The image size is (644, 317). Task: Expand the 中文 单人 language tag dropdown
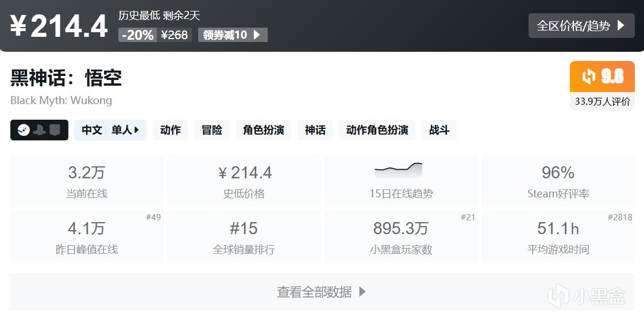[x=110, y=131]
